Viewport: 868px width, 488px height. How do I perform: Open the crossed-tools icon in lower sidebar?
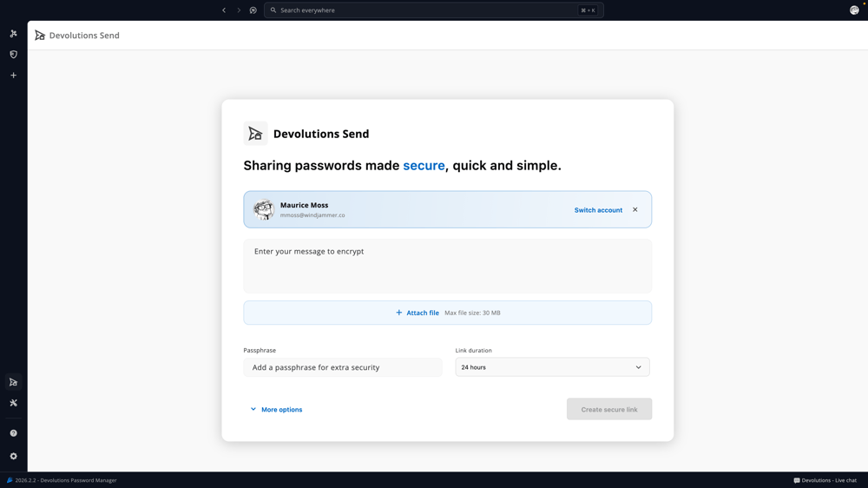[13, 403]
